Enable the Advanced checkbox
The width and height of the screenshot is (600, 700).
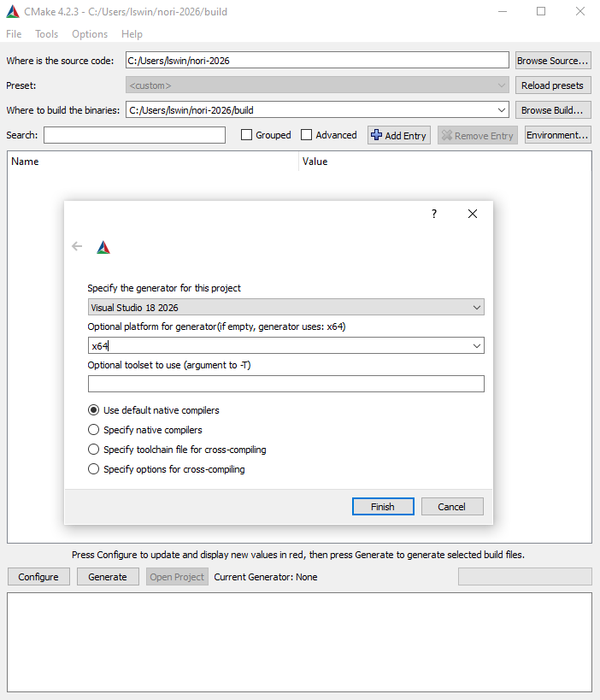tap(307, 135)
